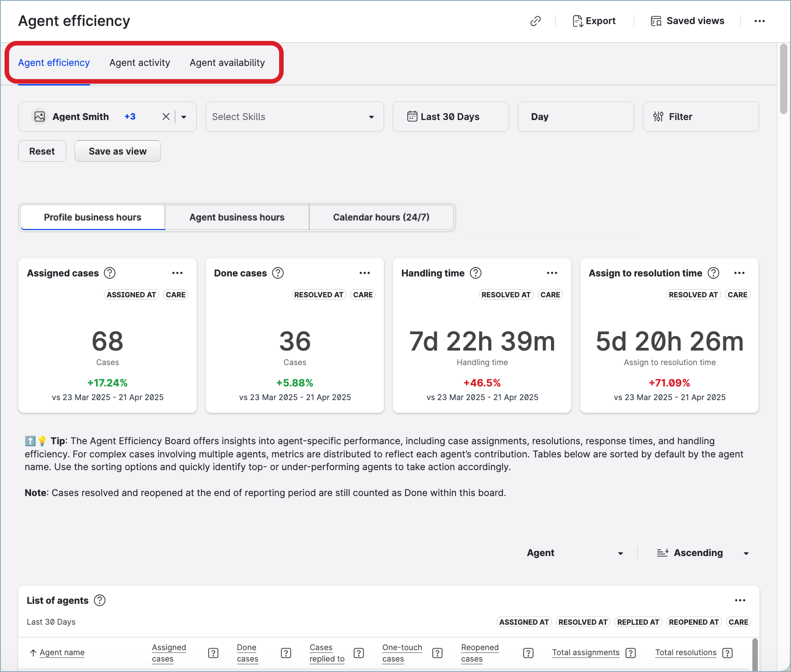The width and height of the screenshot is (791, 672).
Task: Open the Agent availability tab
Action: click(x=227, y=63)
